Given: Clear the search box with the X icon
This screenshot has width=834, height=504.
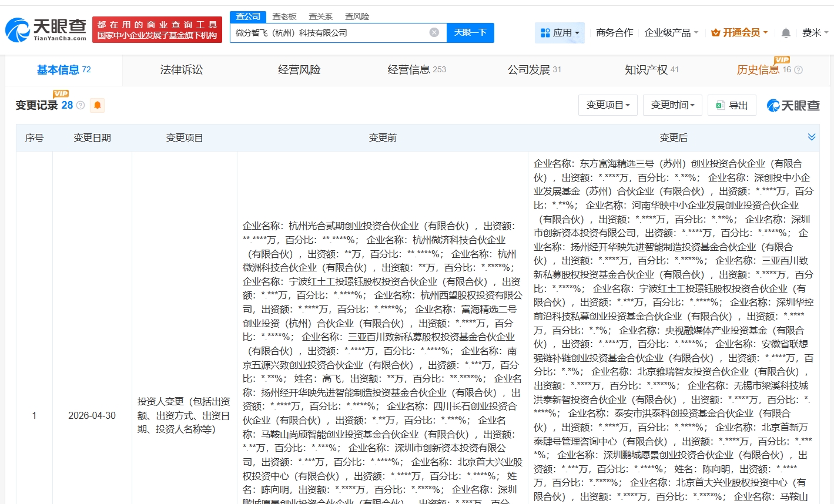Looking at the screenshot, I should click(434, 32).
